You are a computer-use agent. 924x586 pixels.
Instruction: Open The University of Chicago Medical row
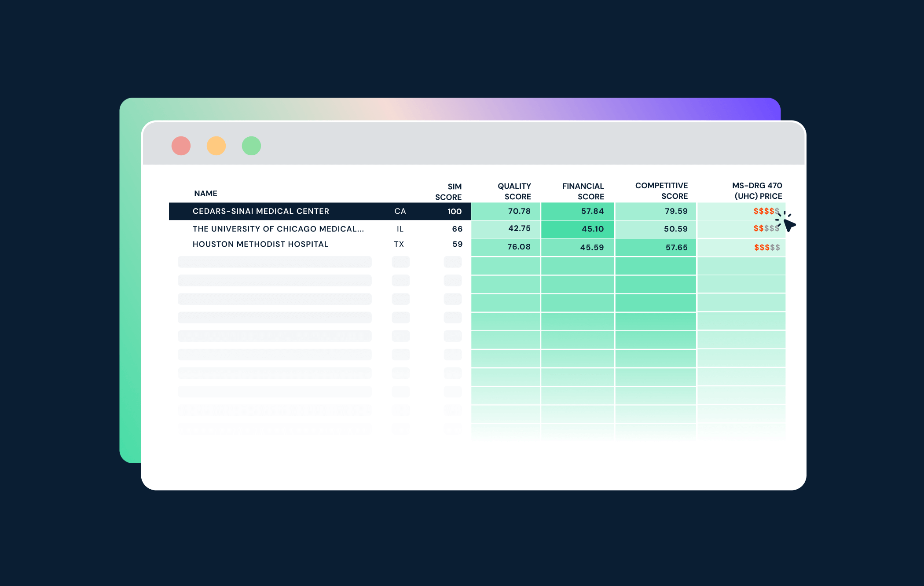278,229
